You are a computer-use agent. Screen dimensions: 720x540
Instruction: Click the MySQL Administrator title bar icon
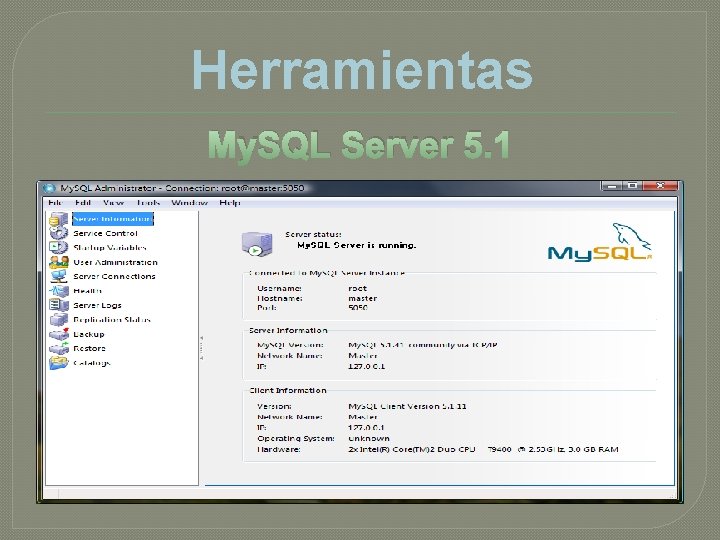(49, 188)
